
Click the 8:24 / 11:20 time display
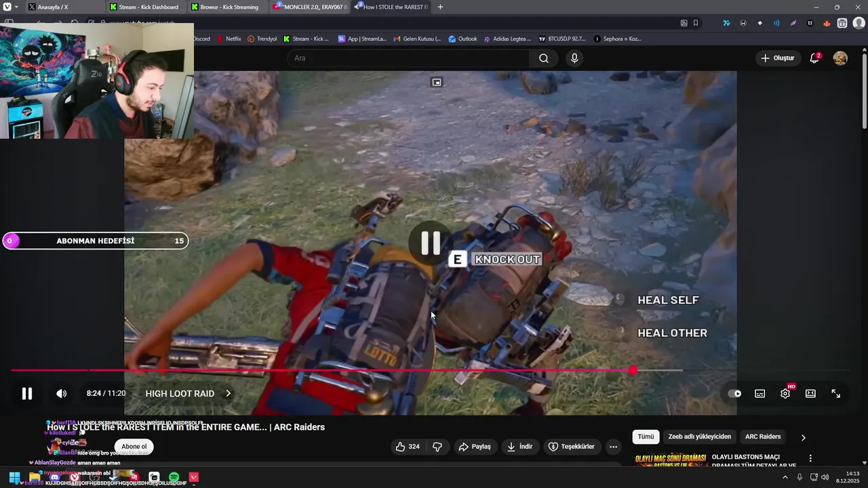pos(106,393)
